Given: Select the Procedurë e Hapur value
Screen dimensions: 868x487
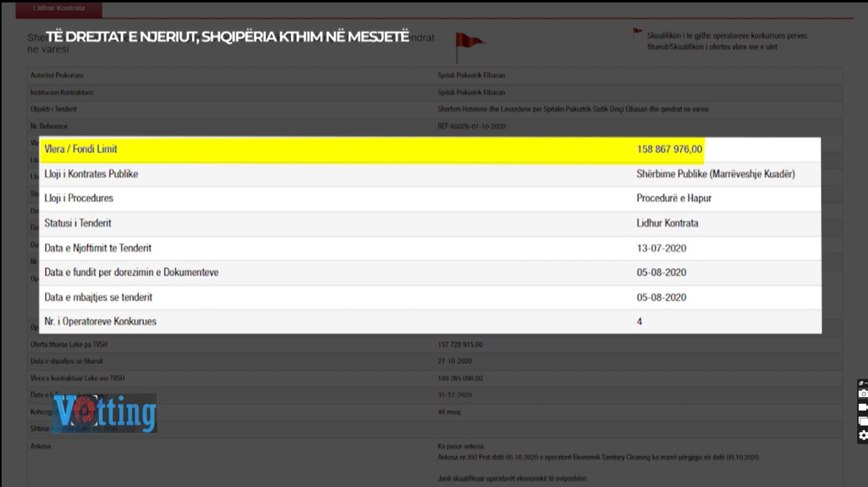Looking at the screenshot, I should coord(673,198).
